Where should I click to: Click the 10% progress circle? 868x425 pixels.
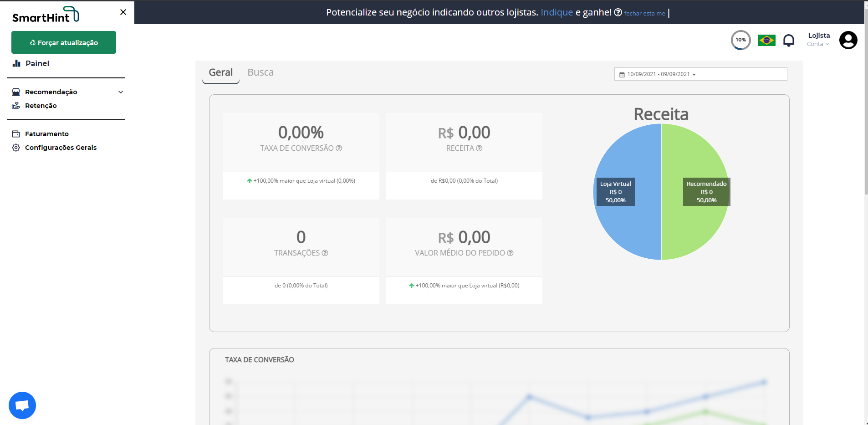click(x=741, y=40)
